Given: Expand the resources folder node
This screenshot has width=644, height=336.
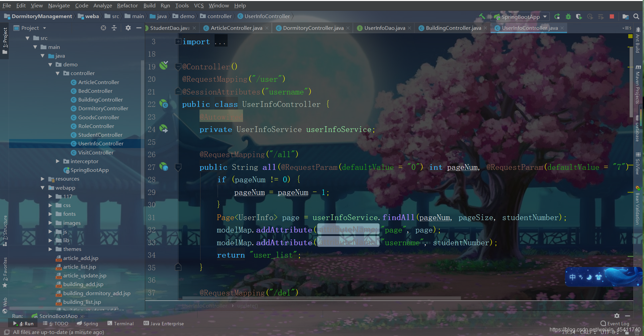Looking at the screenshot, I should click(x=43, y=179).
